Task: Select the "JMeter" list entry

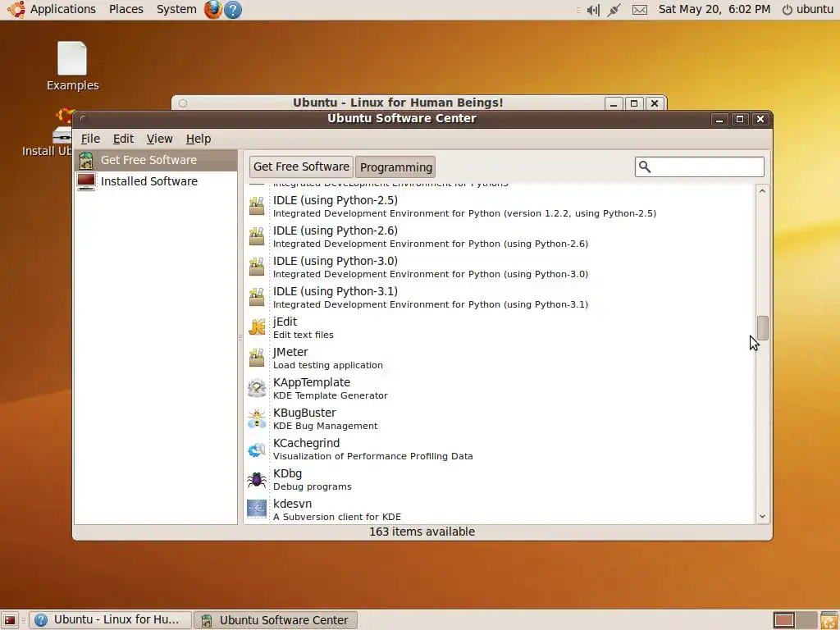Action: (x=499, y=358)
